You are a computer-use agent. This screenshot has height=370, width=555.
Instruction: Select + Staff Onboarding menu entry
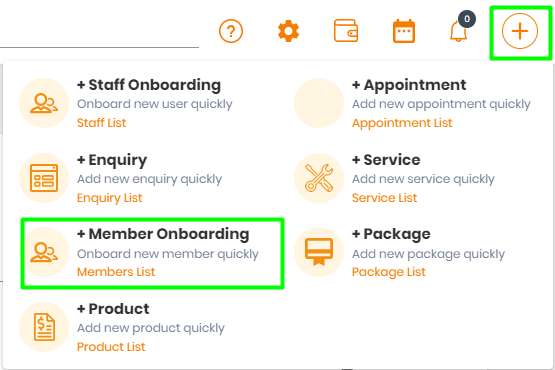pos(149,85)
